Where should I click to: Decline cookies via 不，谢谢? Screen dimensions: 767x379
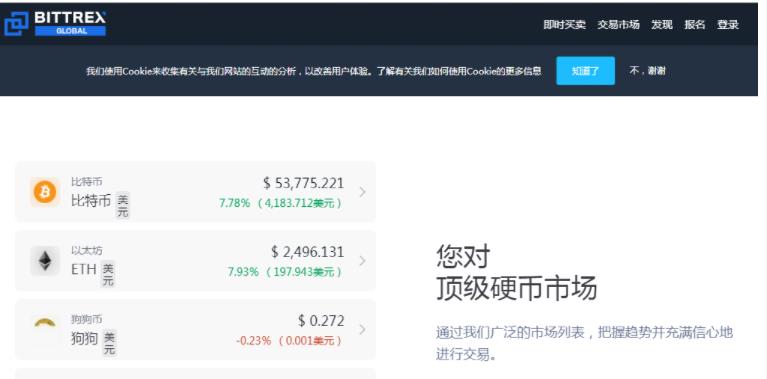(647, 71)
